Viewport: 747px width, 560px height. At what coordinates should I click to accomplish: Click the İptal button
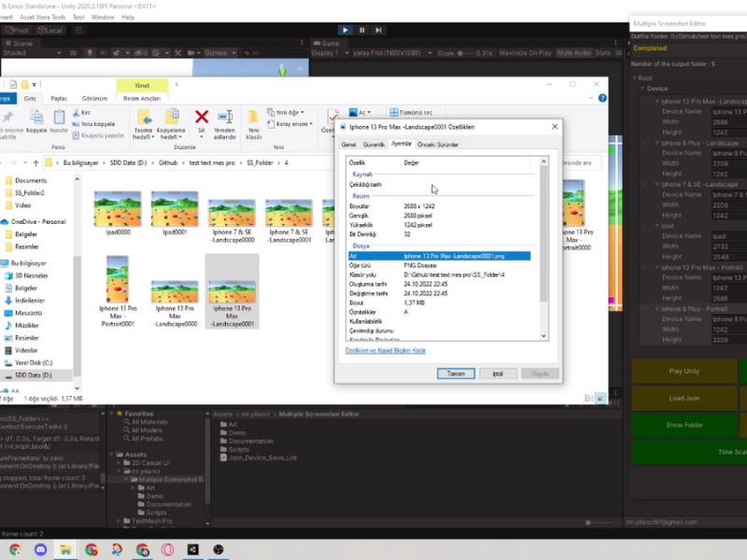498,374
